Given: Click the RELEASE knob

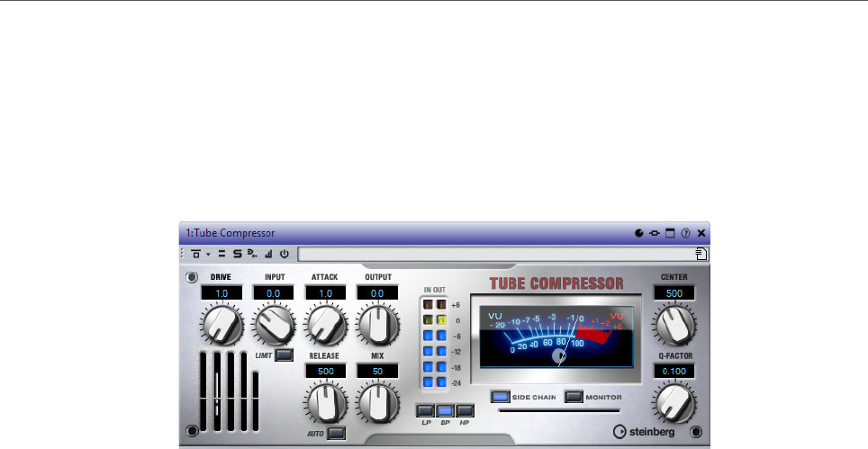Looking at the screenshot, I should [326, 402].
